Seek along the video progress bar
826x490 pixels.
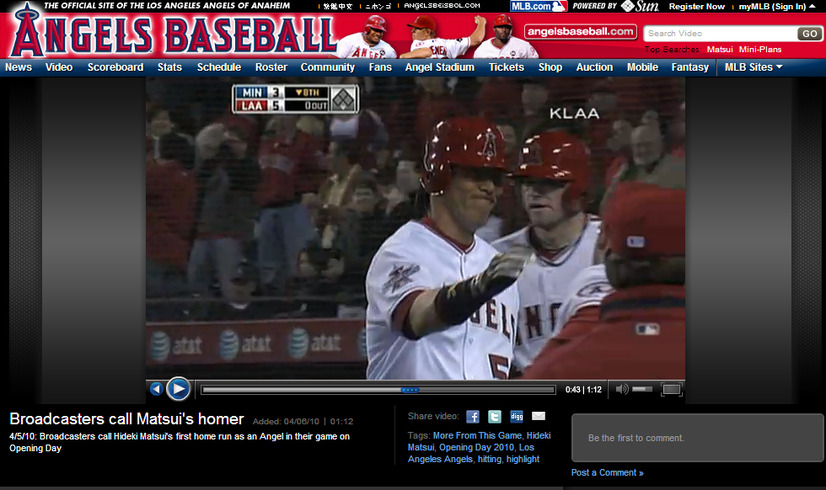378,390
